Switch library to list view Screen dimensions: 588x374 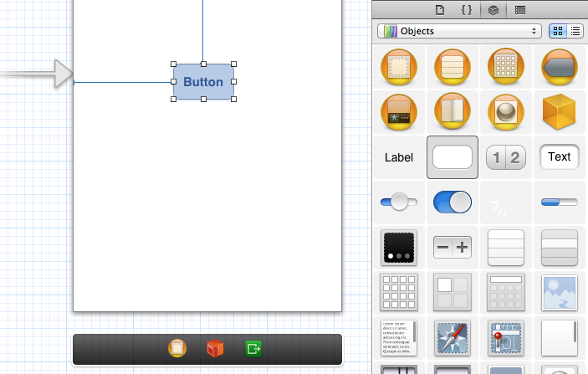pyautogui.click(x=575, y=31)
